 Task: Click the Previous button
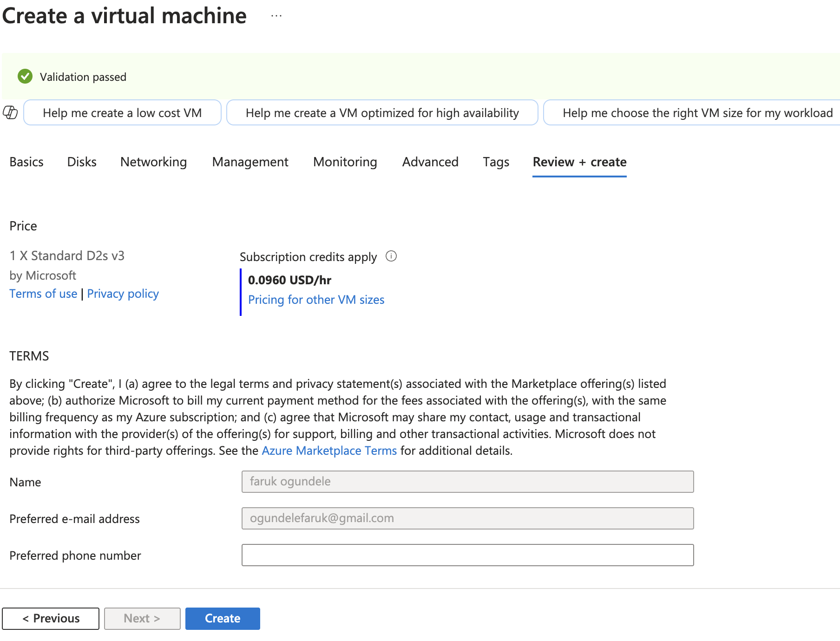tap(51, 619)
